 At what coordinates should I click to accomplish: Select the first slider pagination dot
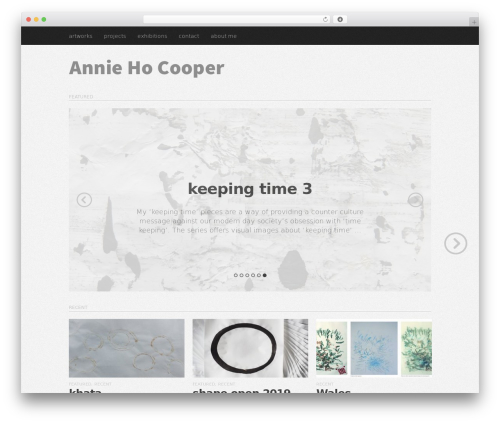236,275
